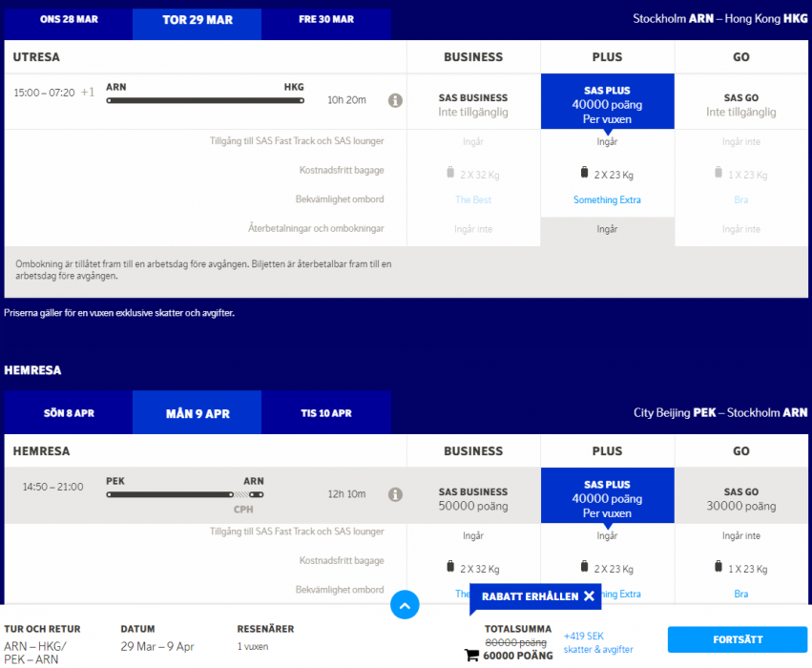This screenshot has width=812, height=668.
Task: Click the shopping cart icon
Action: (471, 656)
